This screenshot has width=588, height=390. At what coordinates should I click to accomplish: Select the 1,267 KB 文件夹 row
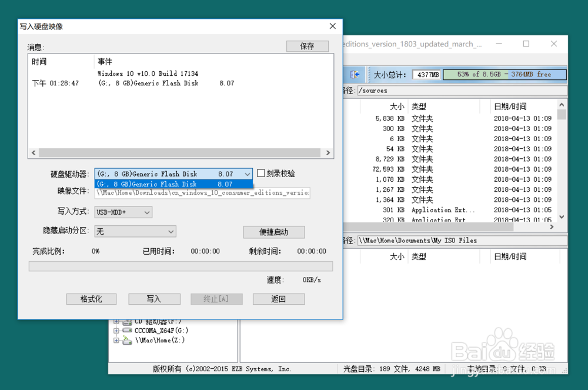click(450, 189)
